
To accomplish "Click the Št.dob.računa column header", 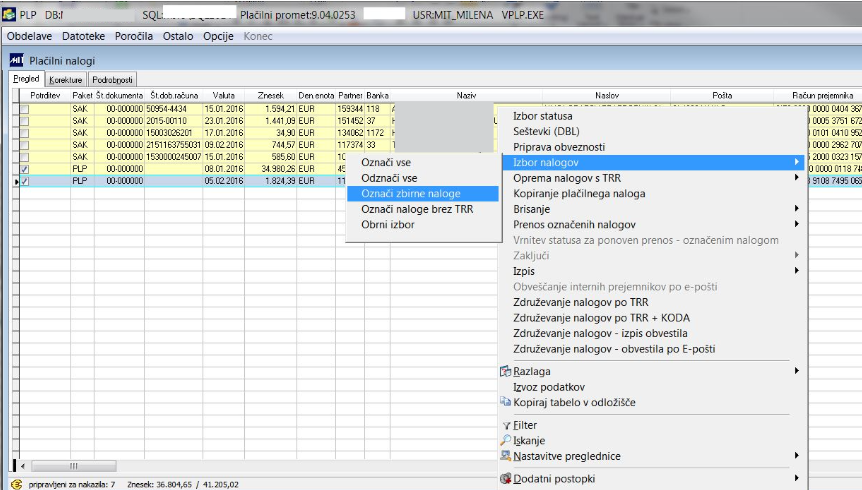I will point(174,95).
